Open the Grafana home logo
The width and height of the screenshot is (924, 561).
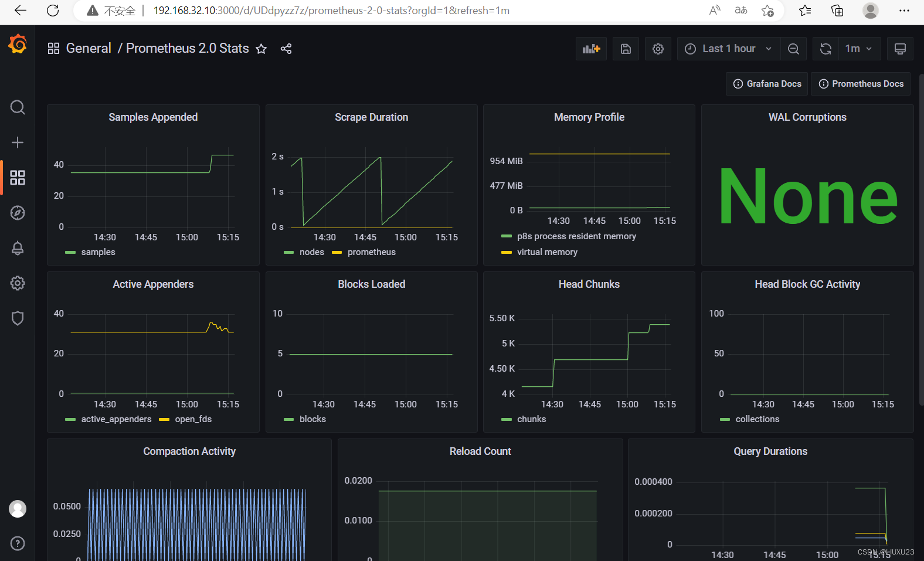(18, 44)
